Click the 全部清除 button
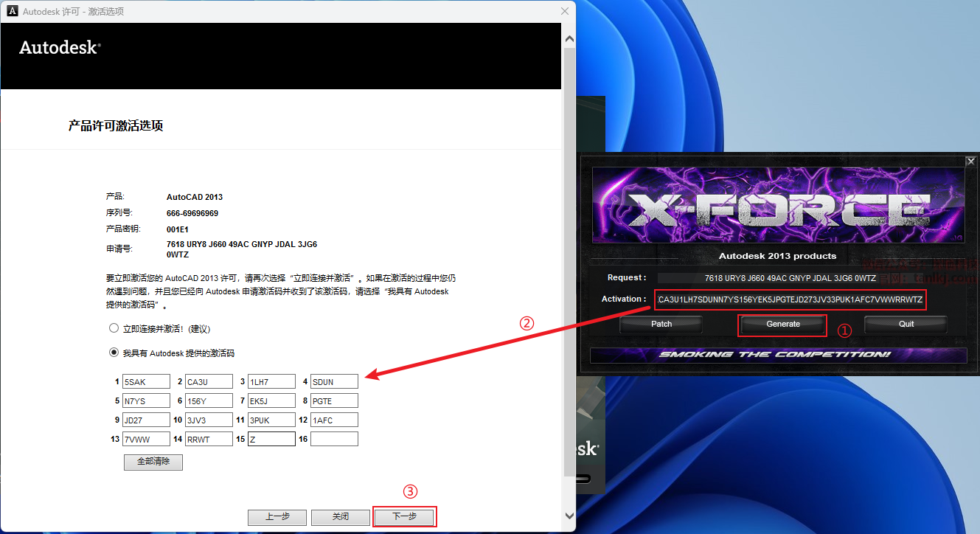980x534 pixels. [153, 462]
